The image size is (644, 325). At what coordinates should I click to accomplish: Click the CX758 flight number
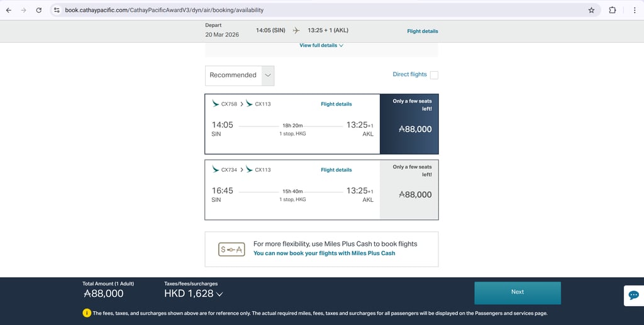click(x=229, y=104)
